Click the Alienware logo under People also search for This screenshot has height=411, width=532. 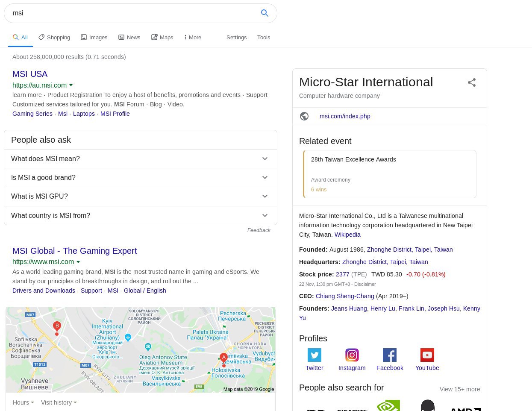[428, 405]
